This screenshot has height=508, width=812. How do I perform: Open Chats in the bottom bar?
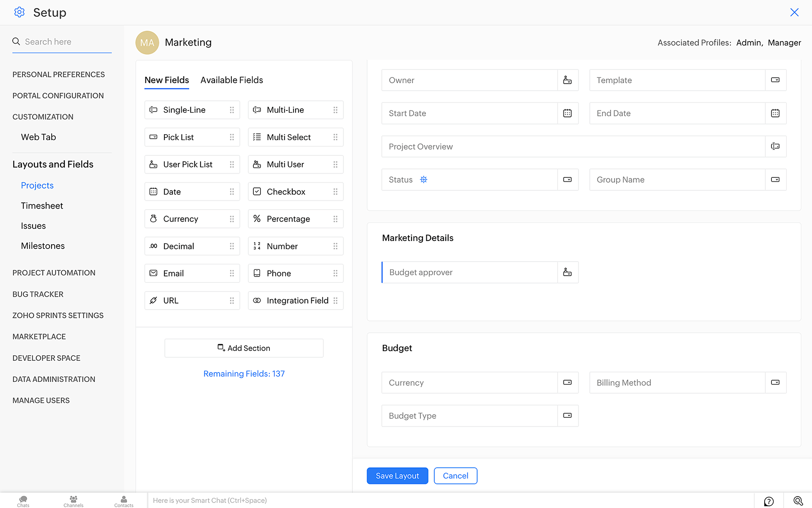pos(23,501)
